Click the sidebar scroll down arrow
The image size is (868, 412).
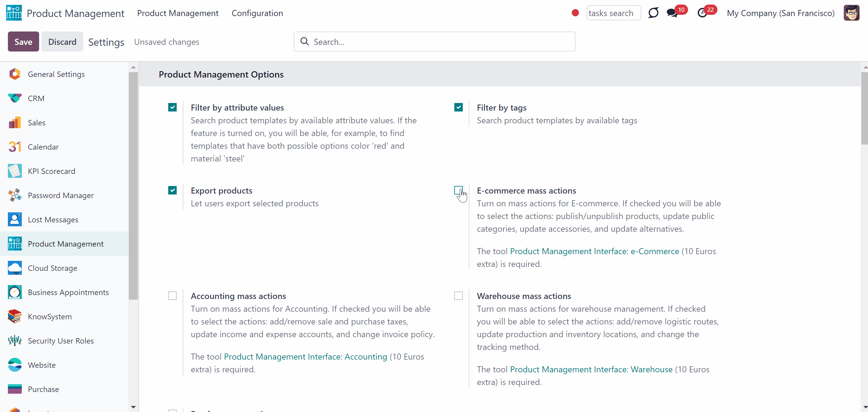click(x=133, y=407)
